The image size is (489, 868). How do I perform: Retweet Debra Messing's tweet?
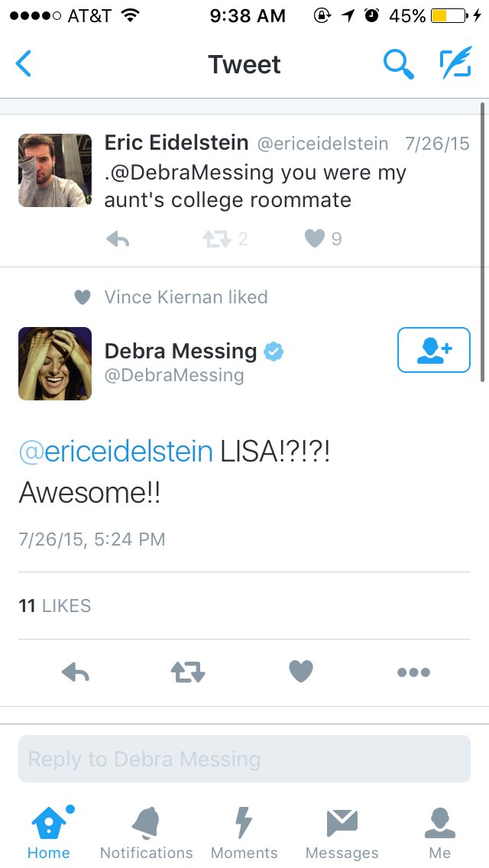(187, 672)
